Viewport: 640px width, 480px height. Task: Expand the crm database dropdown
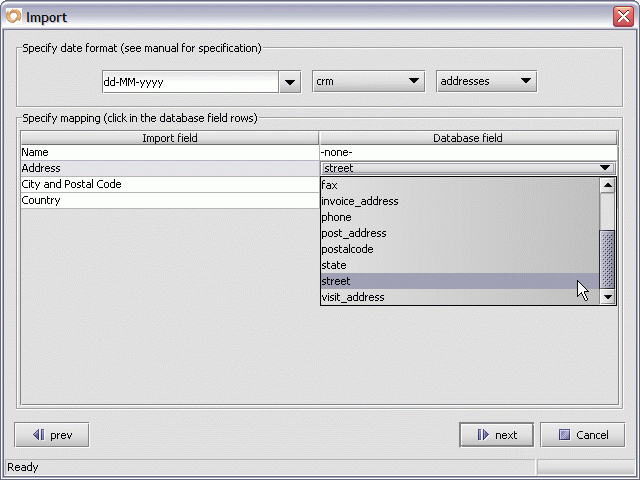[413, 82]
